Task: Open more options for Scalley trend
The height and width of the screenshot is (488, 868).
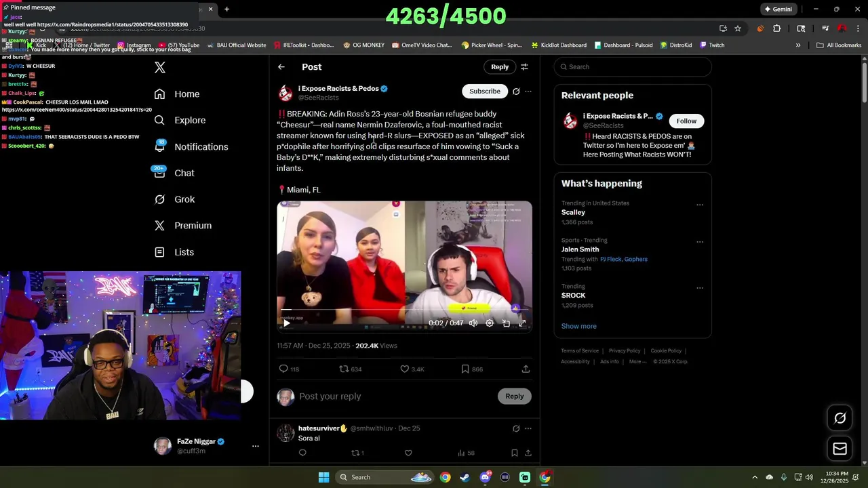Action: coord(700,205)
